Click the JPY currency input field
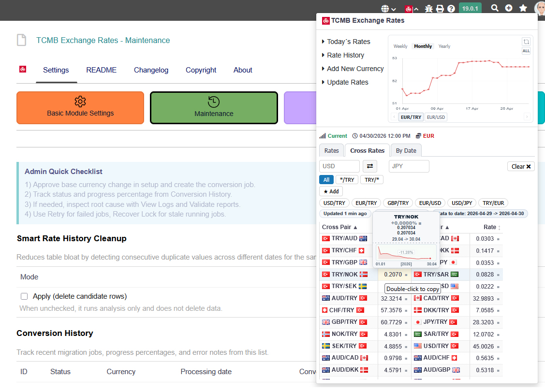Screen dimensions: 545x392 pos(409,166)
